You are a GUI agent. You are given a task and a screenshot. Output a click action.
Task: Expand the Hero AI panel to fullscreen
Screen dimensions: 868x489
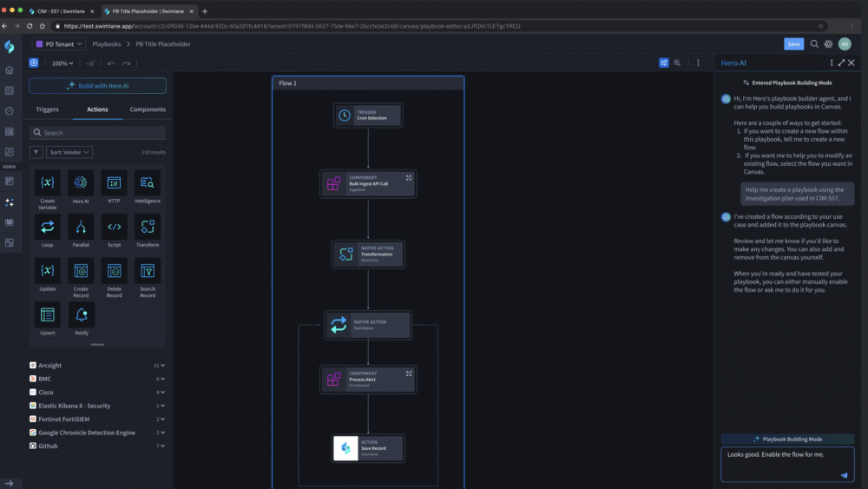pyautogui.click(x=841, y=63)
